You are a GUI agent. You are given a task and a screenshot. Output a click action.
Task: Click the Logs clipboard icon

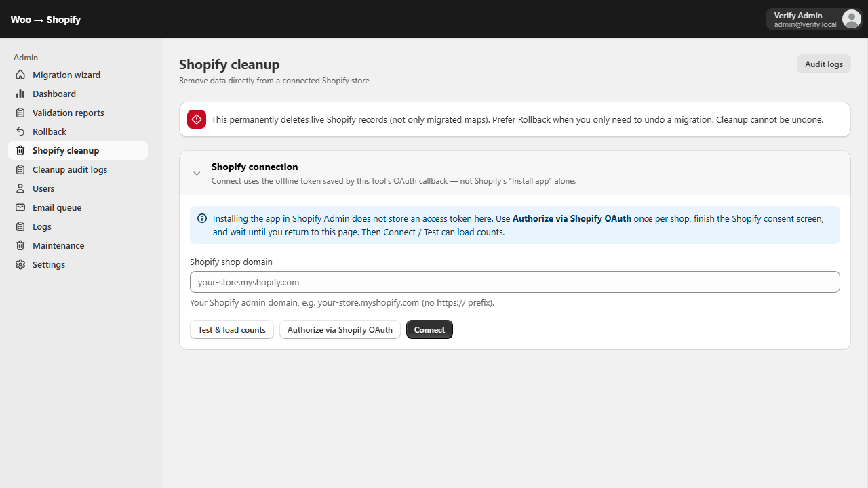pos(20,226)
